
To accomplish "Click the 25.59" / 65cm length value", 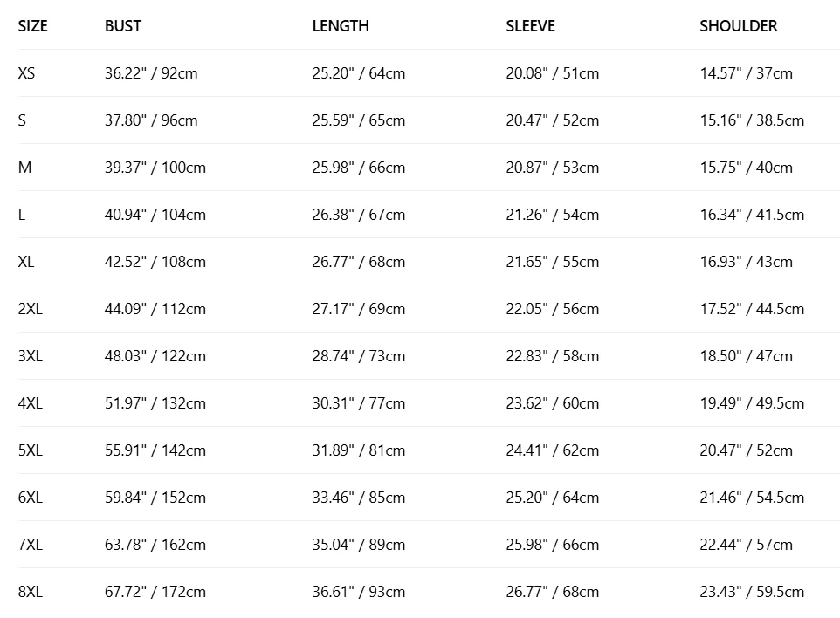I will (x=358, y=120).
